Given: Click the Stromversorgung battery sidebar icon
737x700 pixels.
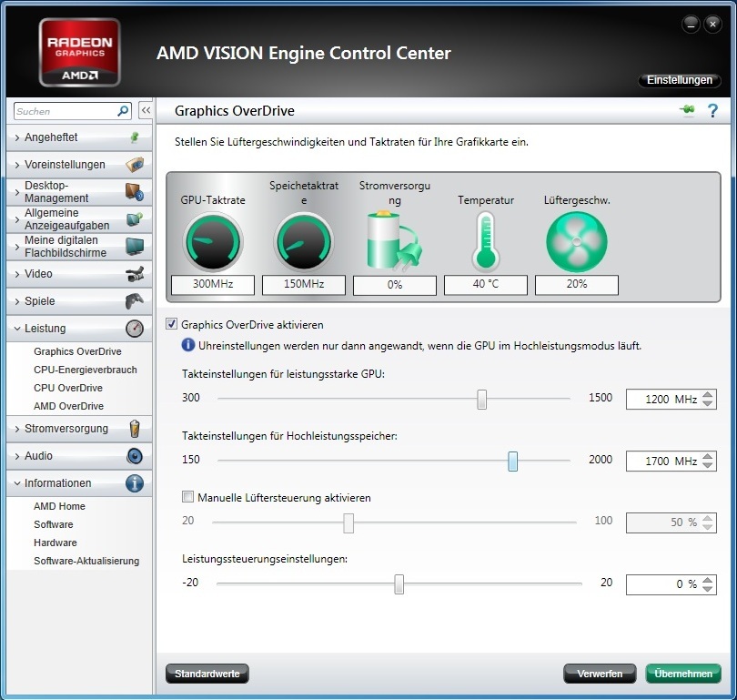Looking at the screenshot, I should (135, 429).
